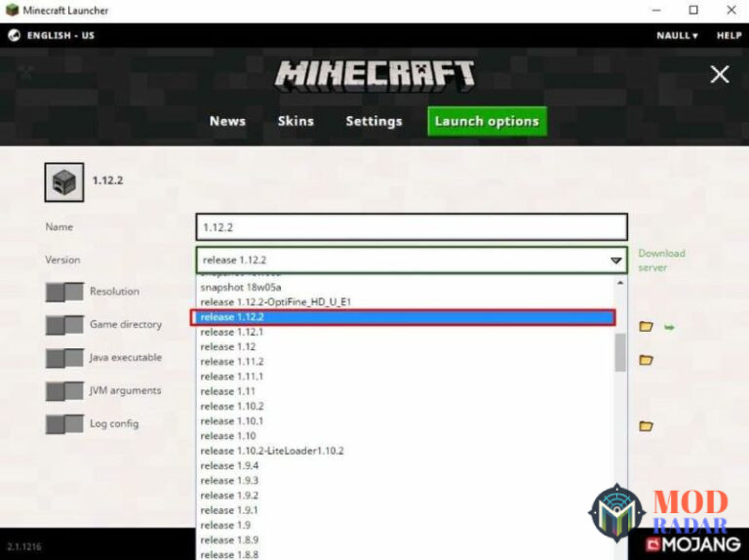Open the NAULL account dropdown

click(x=677, y=35)
